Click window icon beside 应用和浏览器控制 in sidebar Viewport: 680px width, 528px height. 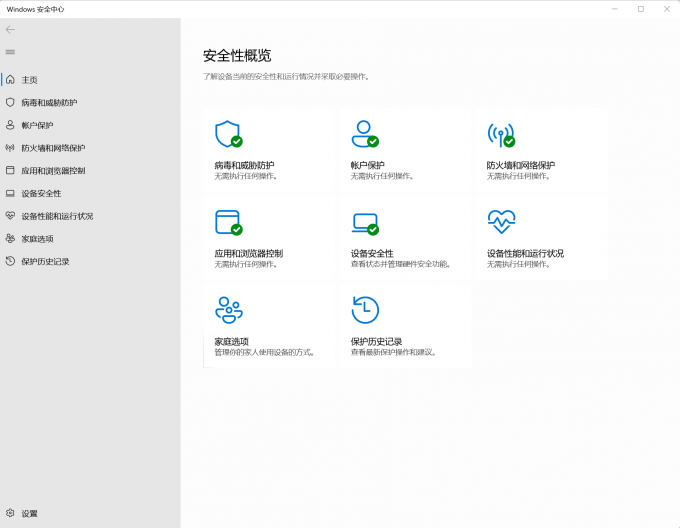click(x=10, y=170)
